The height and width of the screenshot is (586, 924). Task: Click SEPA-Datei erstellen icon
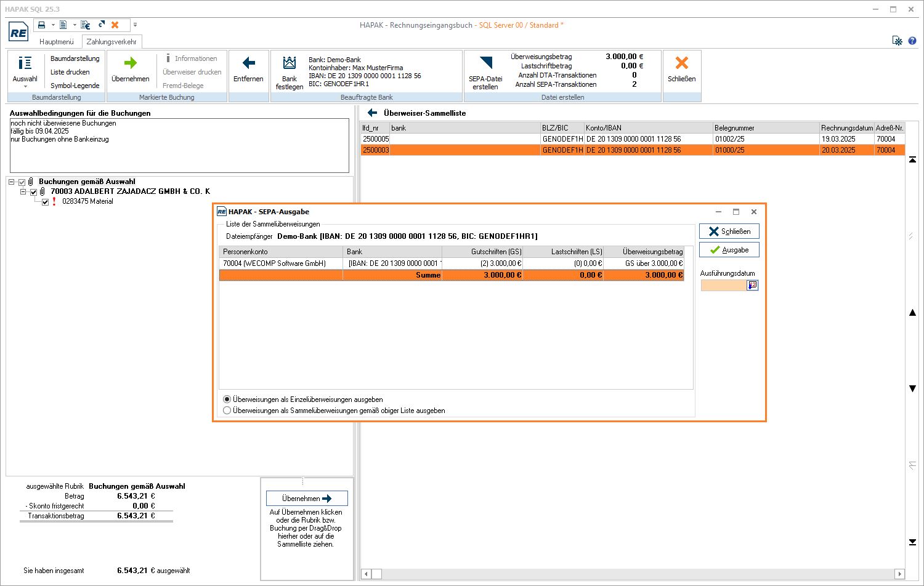pos(485,63)
